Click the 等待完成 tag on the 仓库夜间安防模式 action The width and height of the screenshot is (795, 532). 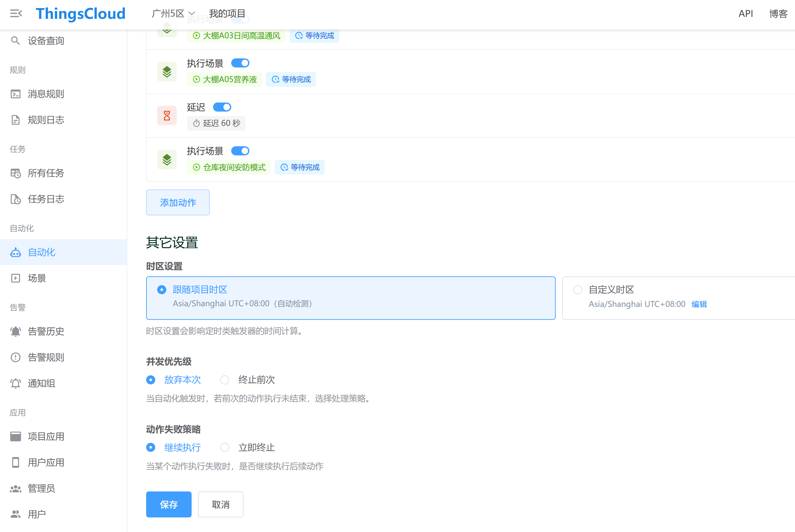pos(300,167)
